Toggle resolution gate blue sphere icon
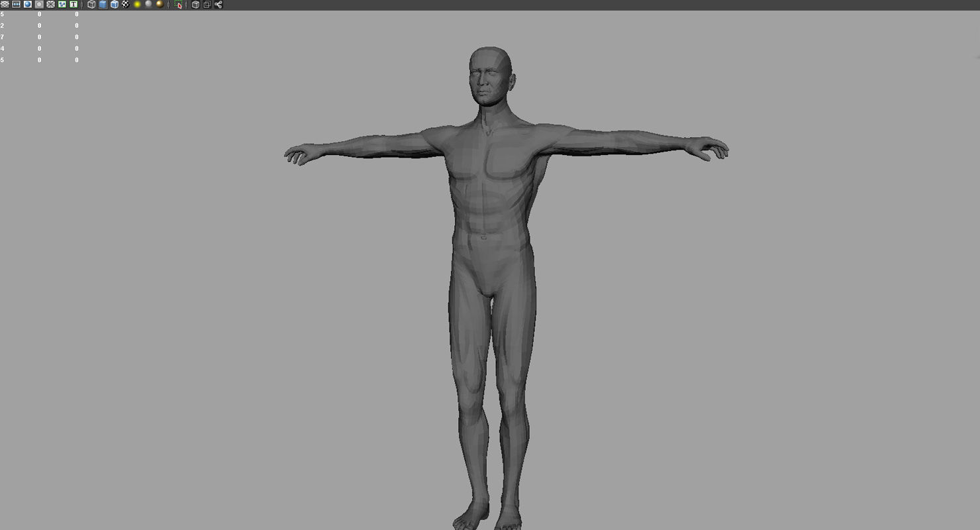The width and height of the screenshot is (980, 530). (28, 5)
